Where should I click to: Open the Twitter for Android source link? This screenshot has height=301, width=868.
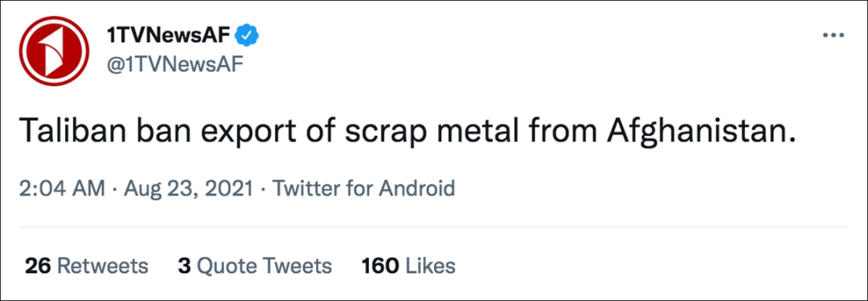point(364,189)
